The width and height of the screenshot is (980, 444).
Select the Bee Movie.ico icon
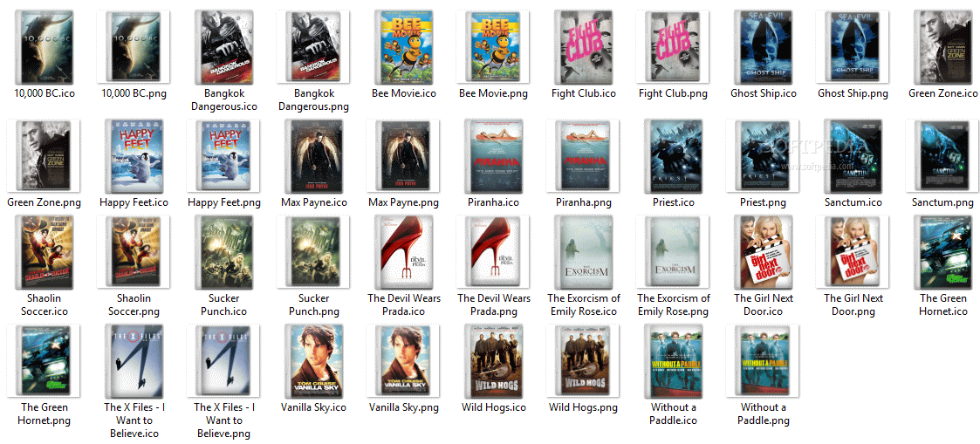[x=403, y=47]
